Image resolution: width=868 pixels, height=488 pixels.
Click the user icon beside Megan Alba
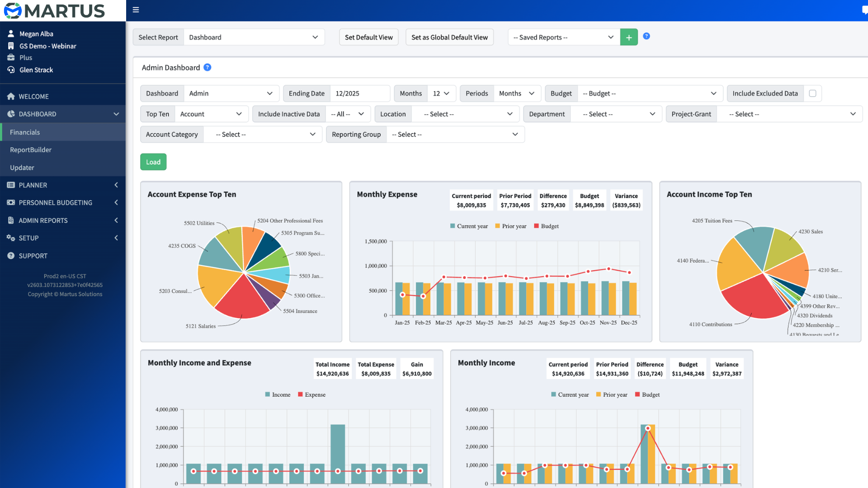point(11,33)
